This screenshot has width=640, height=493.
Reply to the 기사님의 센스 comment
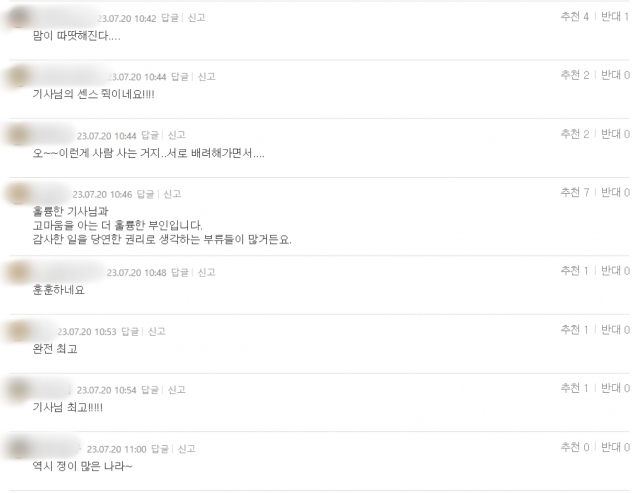point(180,77)
